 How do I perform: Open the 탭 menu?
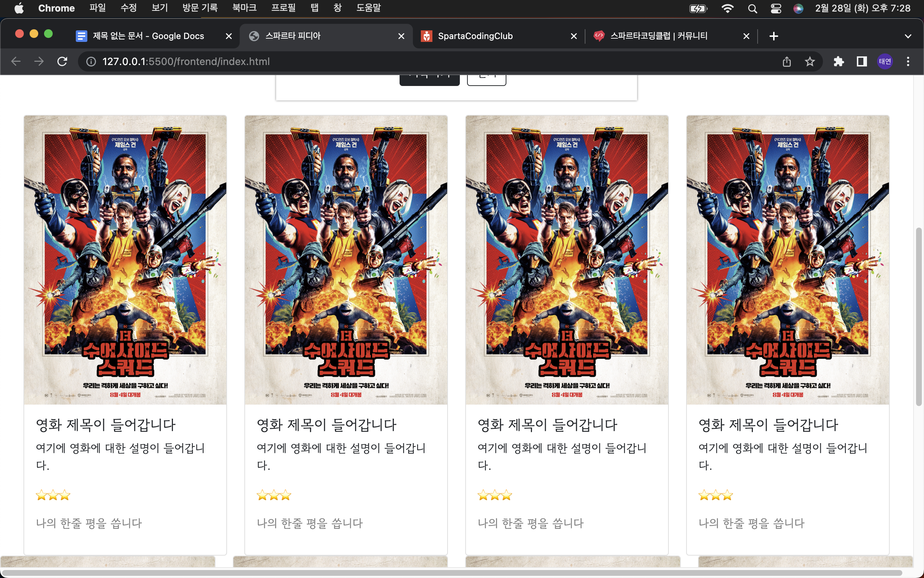314,8
